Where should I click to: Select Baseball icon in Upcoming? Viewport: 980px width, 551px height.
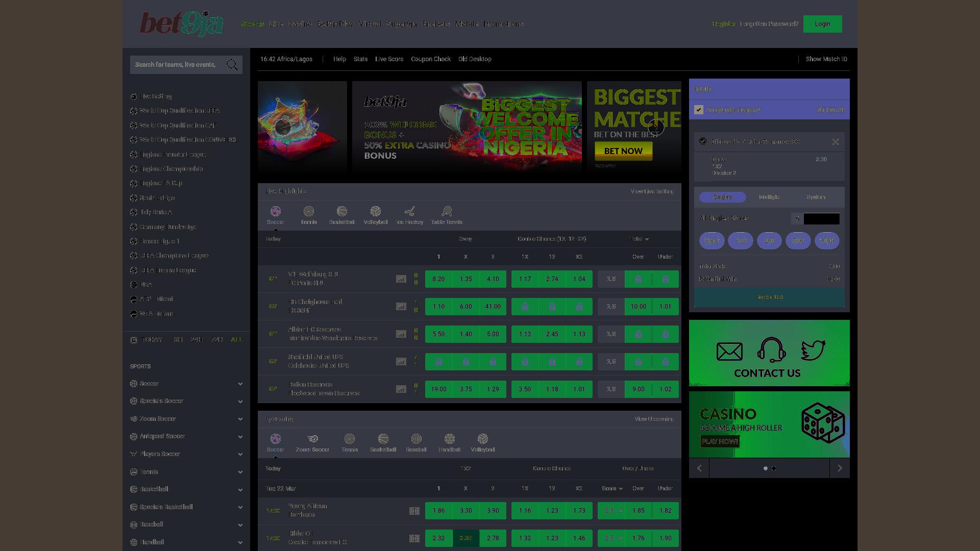pos(416,439)
